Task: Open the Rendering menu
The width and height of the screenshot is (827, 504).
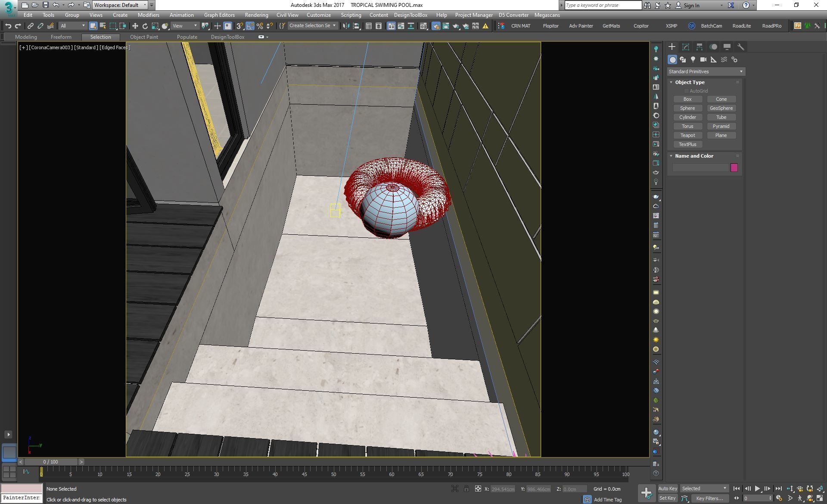Action: pyautogui.click(x=256, y=15)
